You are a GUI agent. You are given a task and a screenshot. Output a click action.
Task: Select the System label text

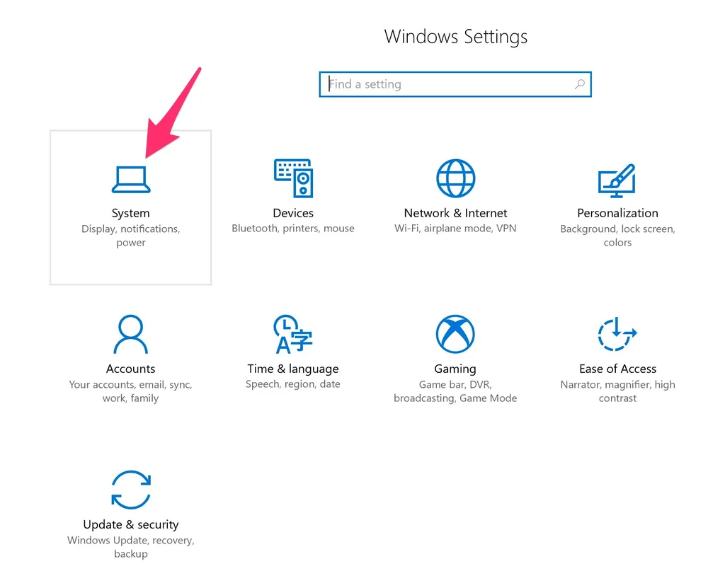[130, 214]
